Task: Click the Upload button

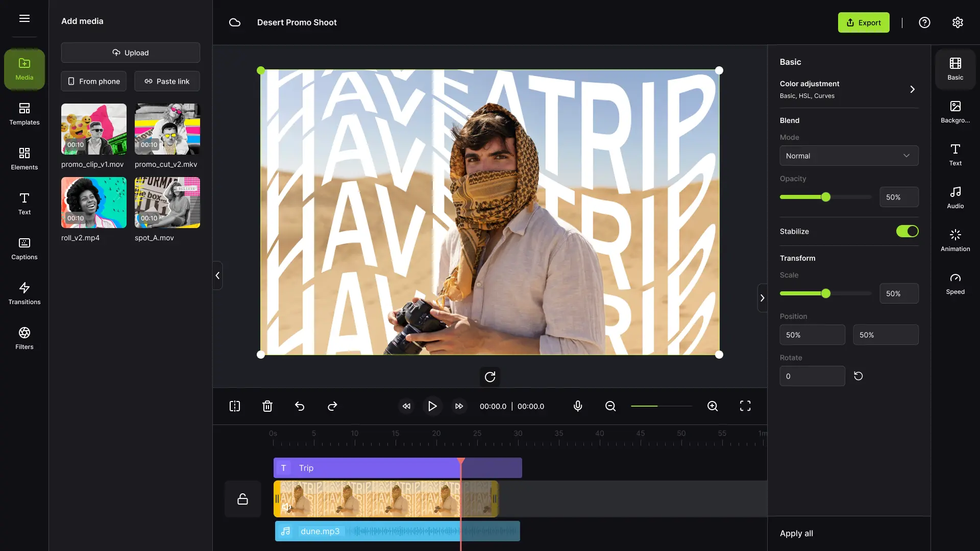Action: point(131,53)
